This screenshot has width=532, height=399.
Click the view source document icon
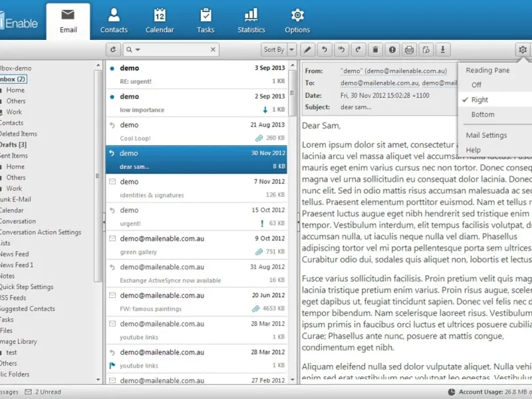[x=426, y=50]
